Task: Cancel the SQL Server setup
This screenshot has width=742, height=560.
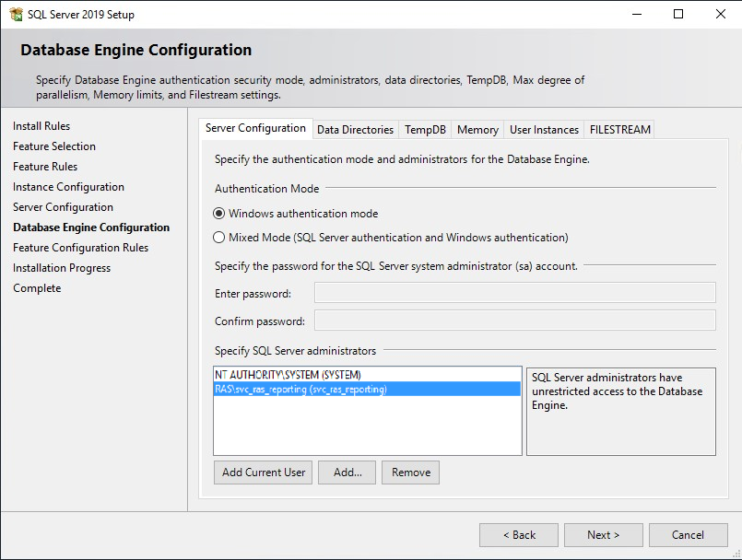Action: tap(688, 535)
